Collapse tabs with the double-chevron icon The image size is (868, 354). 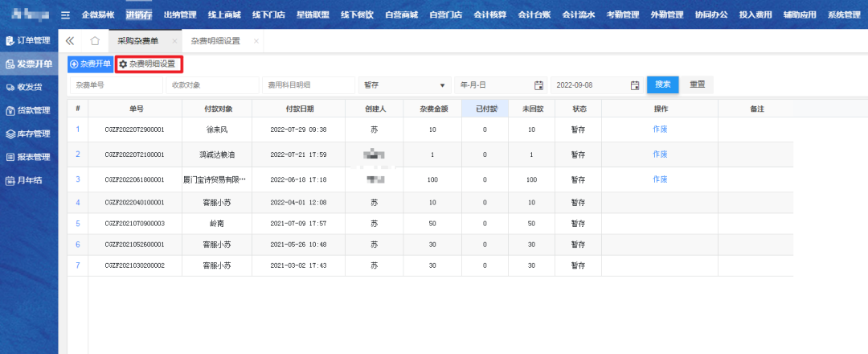coord(71,41)
